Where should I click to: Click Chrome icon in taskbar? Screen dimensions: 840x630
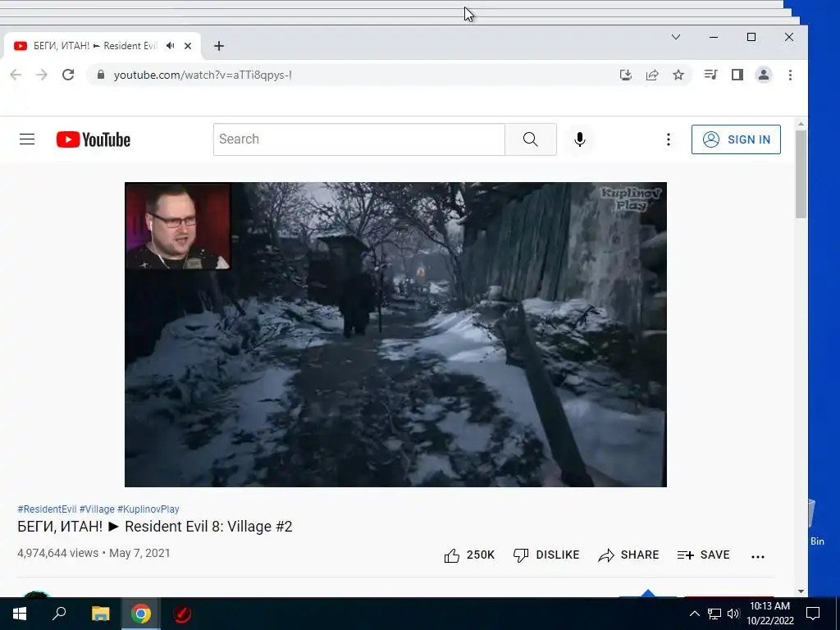click(141, 614)
